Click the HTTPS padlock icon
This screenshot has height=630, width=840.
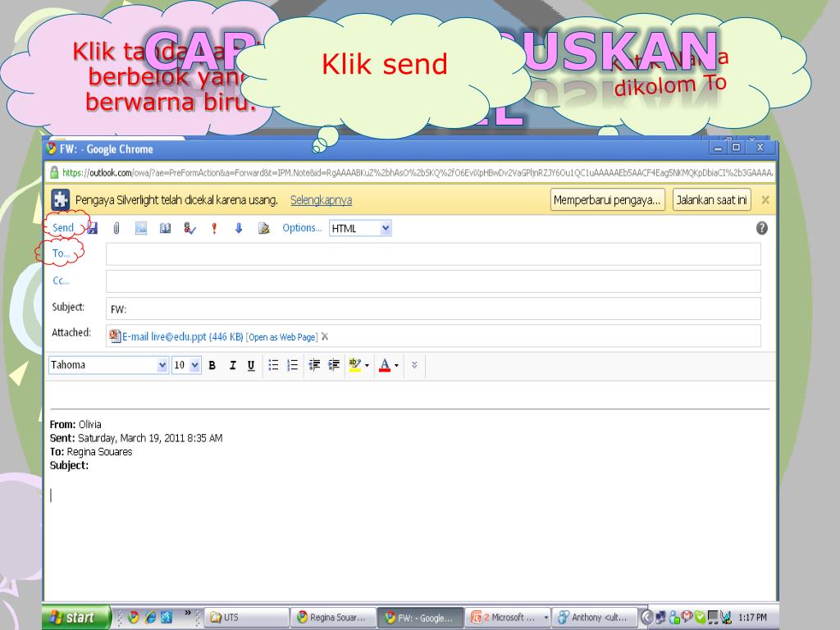coord(54,172)
